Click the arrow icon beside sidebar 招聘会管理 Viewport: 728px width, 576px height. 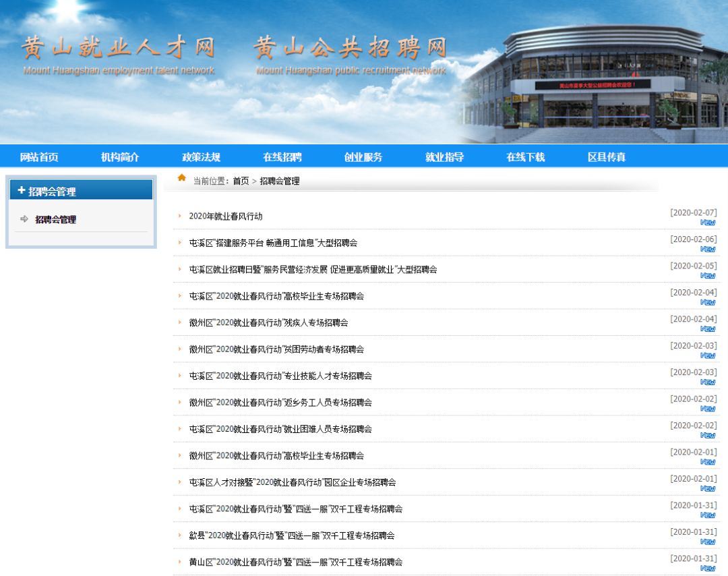(x=24, y=219)
